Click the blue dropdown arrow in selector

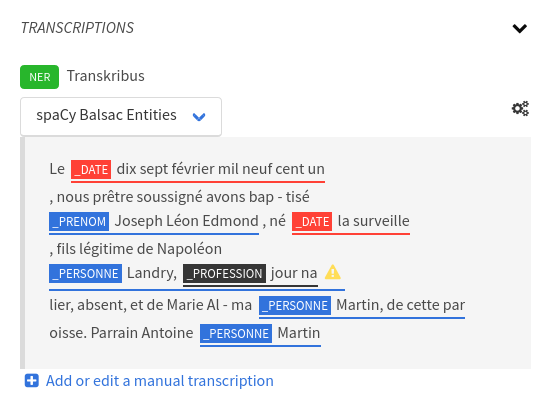199,116
